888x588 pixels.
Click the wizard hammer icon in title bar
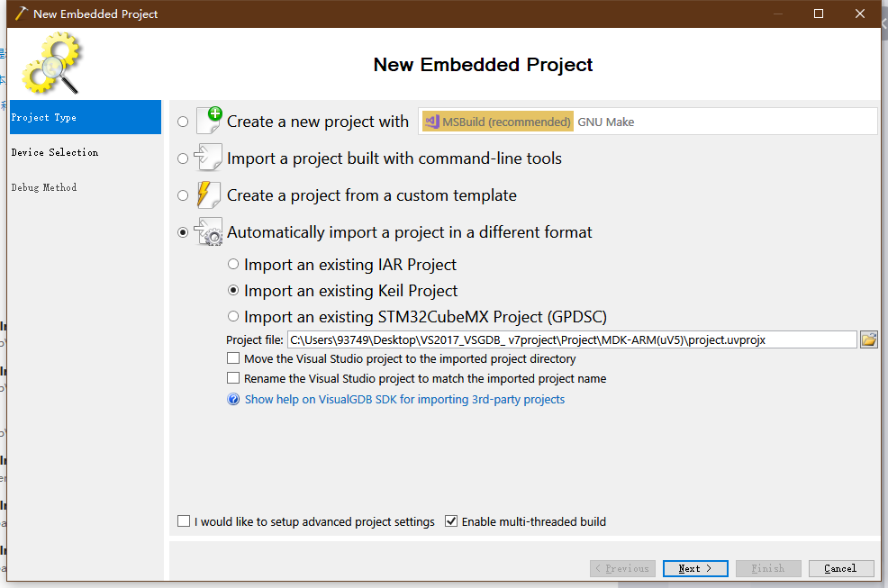coord(21,14)
